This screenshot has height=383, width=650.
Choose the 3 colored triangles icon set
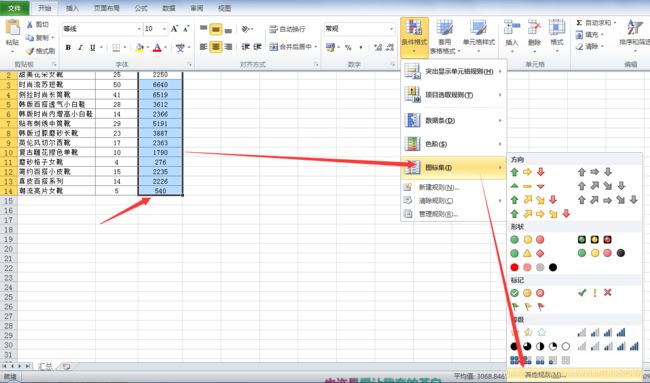tap(527, 186)
